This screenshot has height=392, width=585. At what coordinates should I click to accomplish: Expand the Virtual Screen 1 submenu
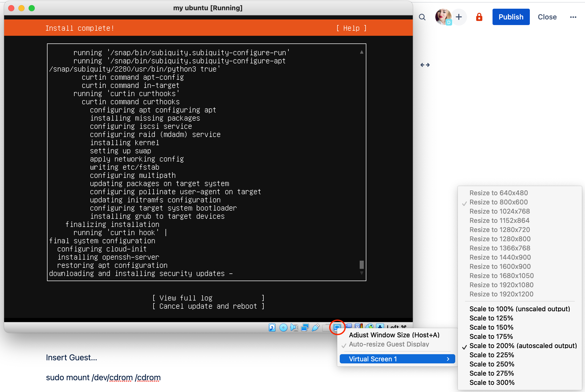397,359
